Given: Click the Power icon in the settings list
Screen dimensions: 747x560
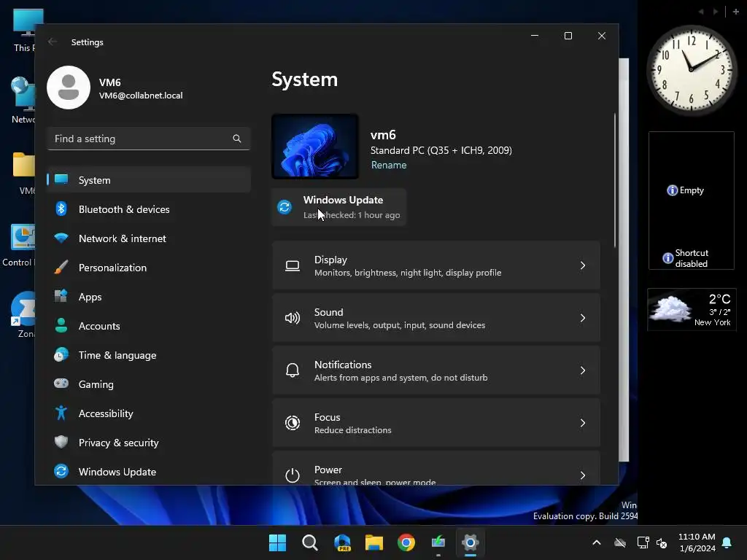Looking at the screenshot, I should (293, 475).
